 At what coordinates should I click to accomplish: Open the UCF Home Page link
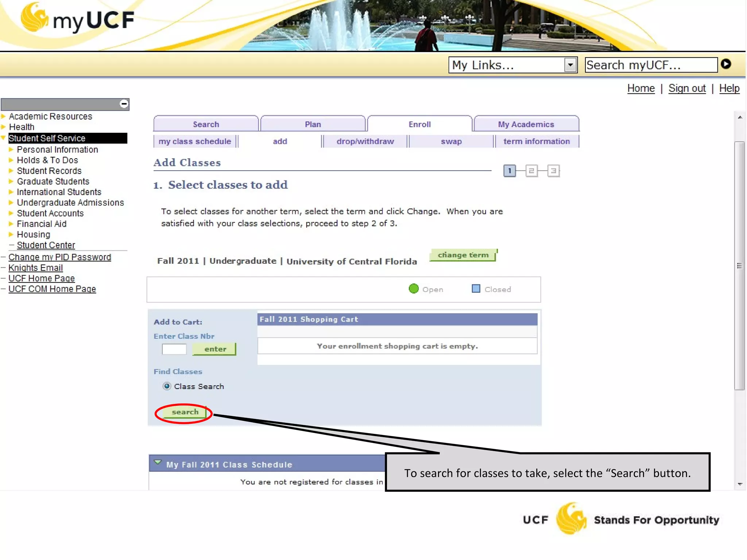(x=42, y=278)
